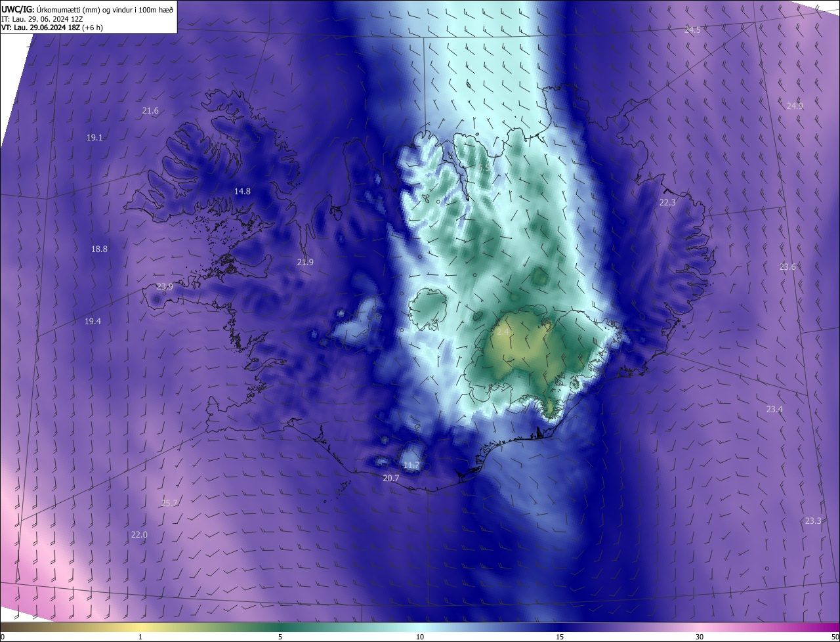Click the map value 18.8

[x=99, y=249]
